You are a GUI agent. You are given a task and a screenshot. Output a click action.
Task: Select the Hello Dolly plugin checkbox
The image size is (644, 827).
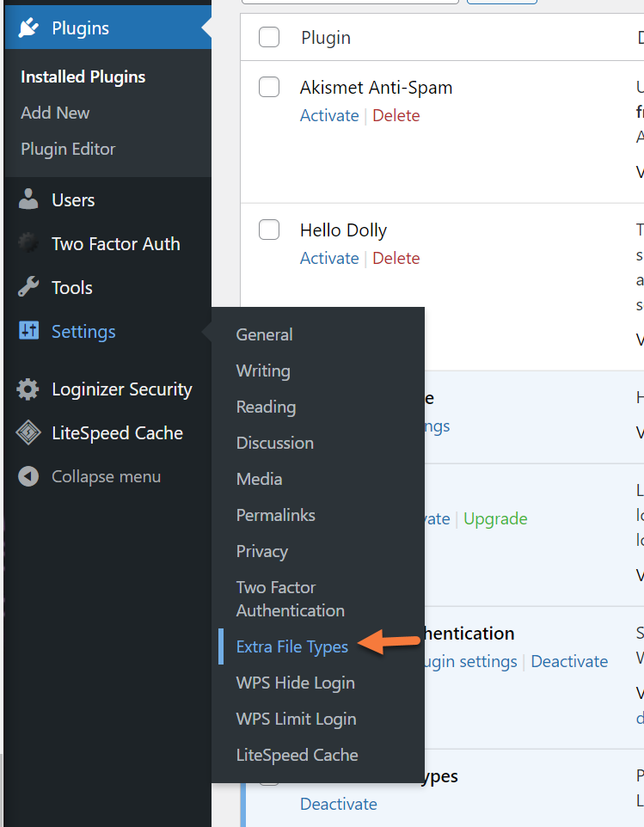269,230
